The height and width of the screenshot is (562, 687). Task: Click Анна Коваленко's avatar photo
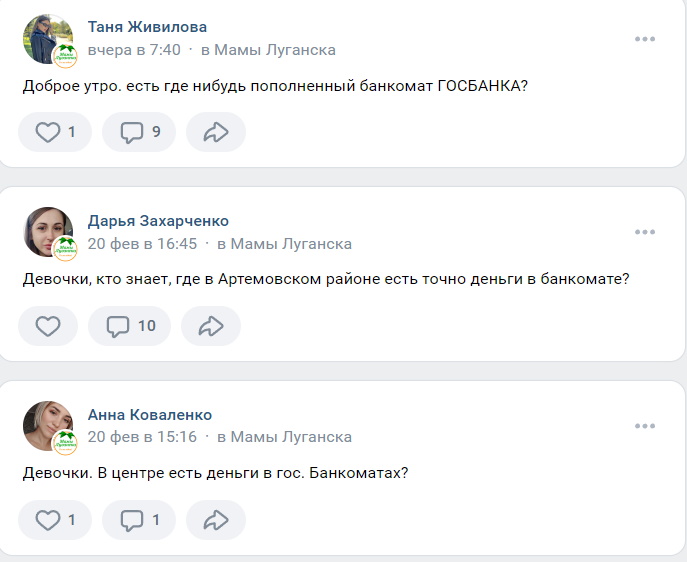tap(47, 426)
